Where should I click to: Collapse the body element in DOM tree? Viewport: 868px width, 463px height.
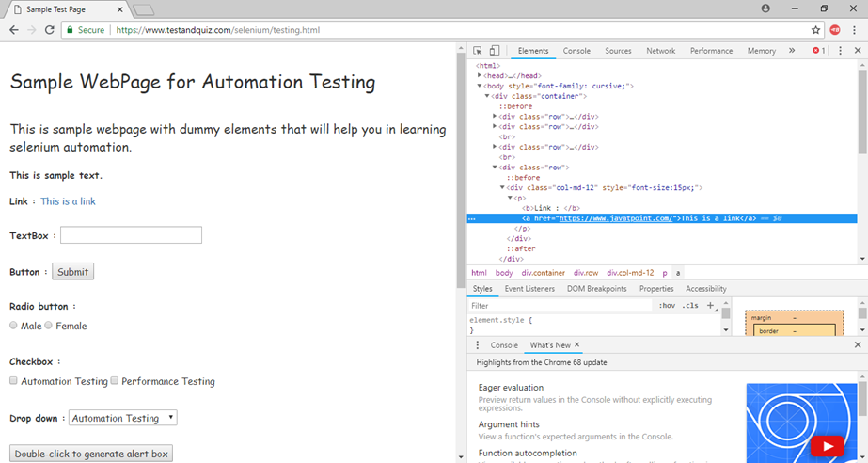[x=480, y=86]
